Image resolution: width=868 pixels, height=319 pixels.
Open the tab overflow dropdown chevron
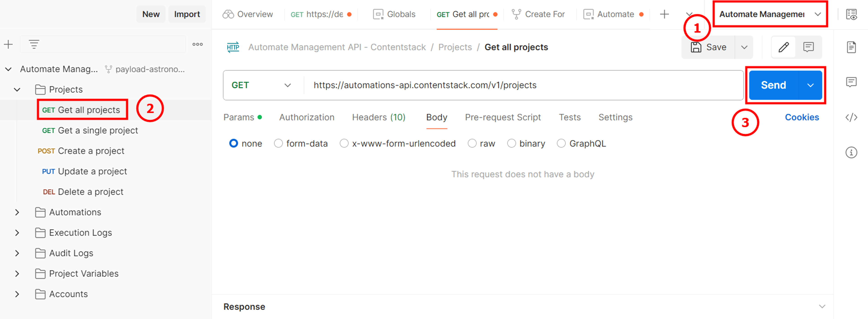[689, 14]
